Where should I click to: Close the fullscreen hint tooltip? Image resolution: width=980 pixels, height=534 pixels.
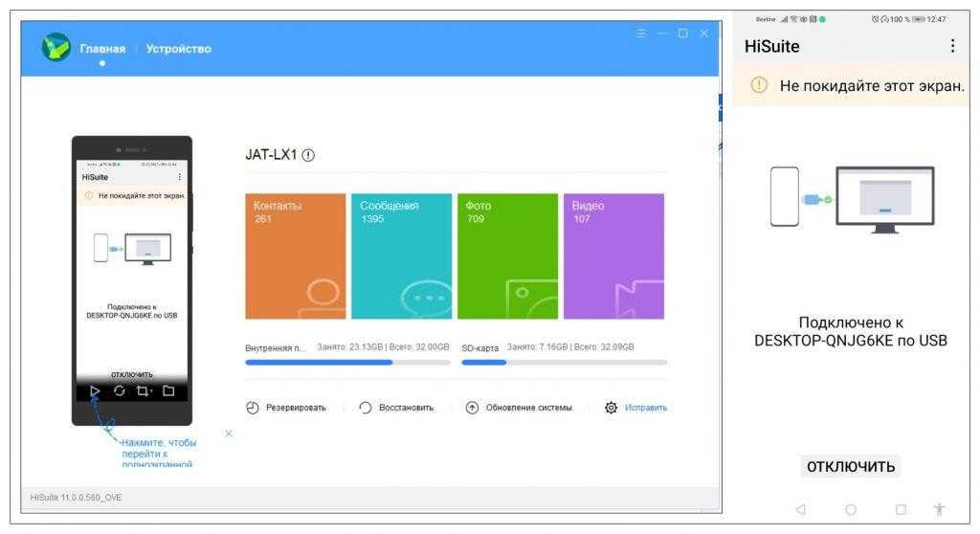(x=229, y=434)
